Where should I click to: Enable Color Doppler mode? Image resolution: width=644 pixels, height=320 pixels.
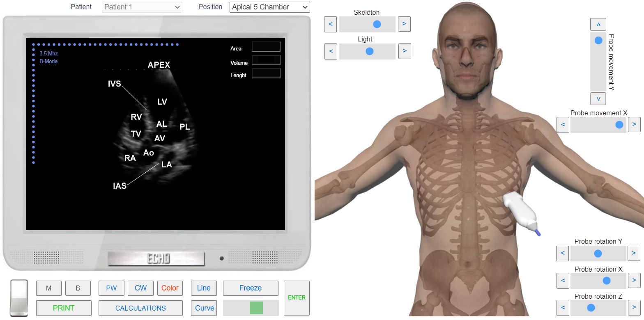tap(170, 288)
